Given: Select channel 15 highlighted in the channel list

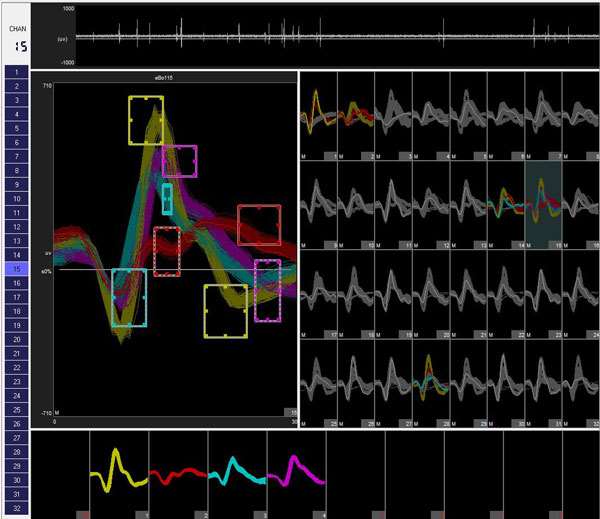Looking at the screenshot, I should (x=17, y=269).
